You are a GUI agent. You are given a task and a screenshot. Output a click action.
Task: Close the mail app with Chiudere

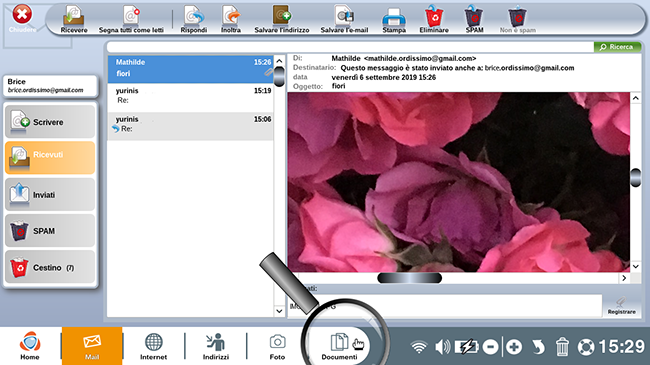22,18
